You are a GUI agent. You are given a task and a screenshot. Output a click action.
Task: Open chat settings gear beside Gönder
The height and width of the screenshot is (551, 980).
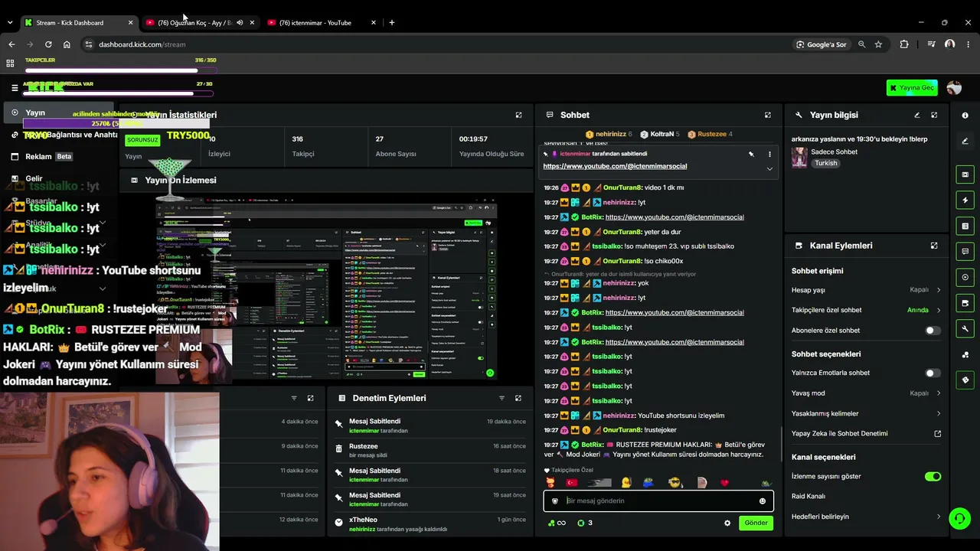(727, 523)
